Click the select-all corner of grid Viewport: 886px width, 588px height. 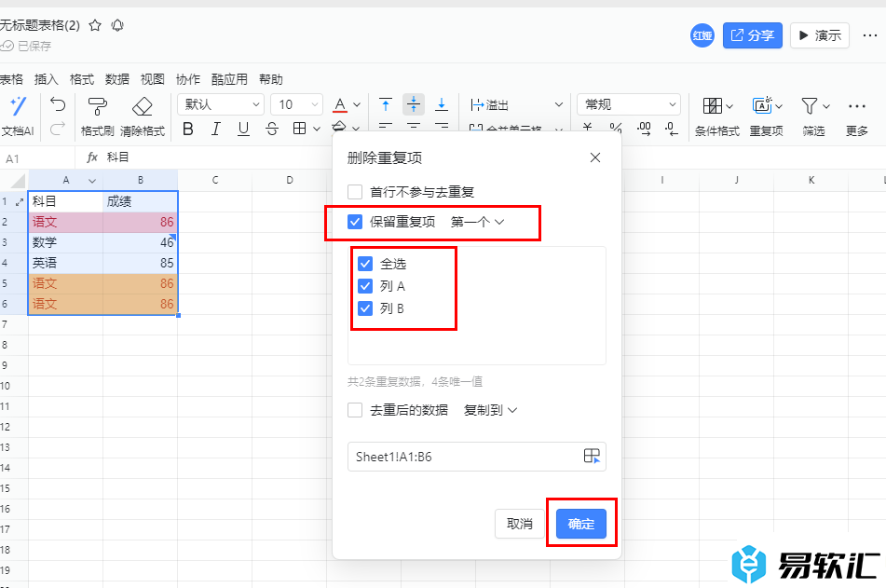tap(18, 181)
